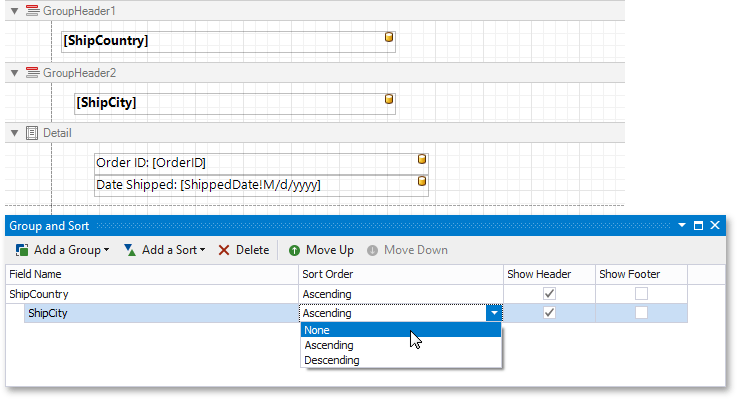Image resolution: width=737 pixels, height=399 pixels.
Task: Click data binding icon on Order ID label
Action: [x=422, y=159]
